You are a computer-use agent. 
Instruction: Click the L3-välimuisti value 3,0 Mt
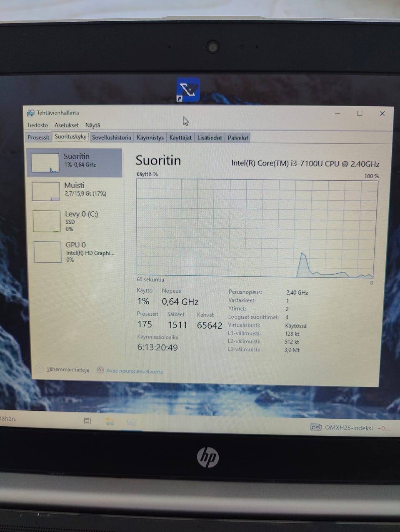292,350
